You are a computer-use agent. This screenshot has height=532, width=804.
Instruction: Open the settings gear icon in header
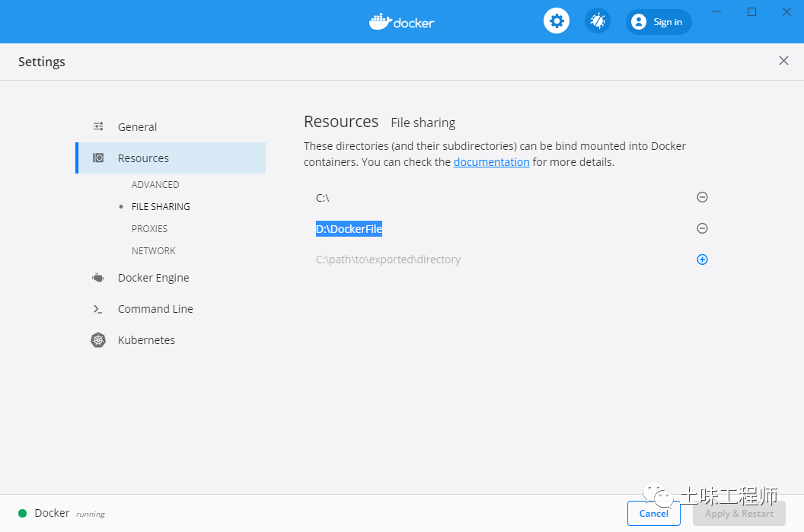point(557,21)
